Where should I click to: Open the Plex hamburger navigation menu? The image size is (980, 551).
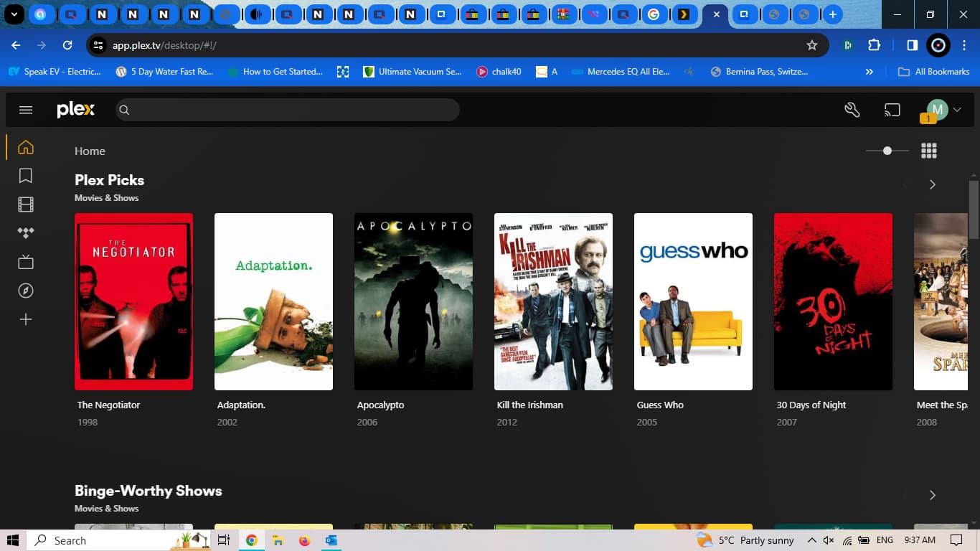26,110
